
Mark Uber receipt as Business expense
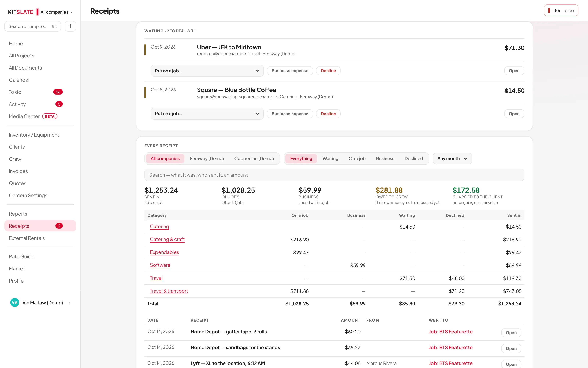click(x=290, y=71)
